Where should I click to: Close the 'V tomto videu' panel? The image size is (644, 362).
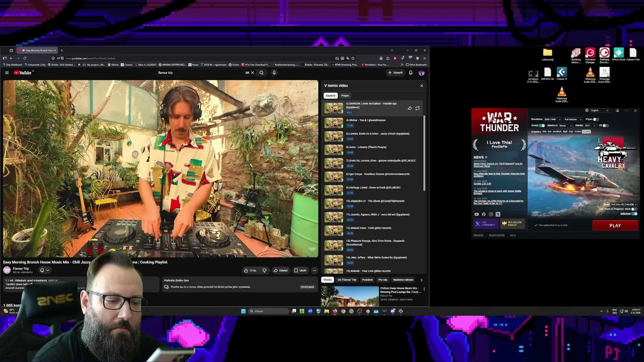pyautogui.click(x=422, y=85)
